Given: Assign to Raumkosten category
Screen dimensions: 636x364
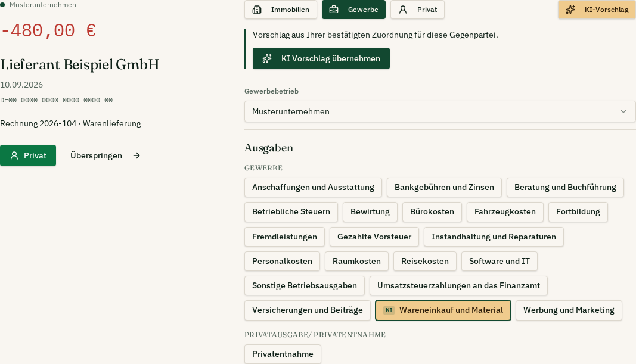Looking at the screenshot, I should coord(356,262).
